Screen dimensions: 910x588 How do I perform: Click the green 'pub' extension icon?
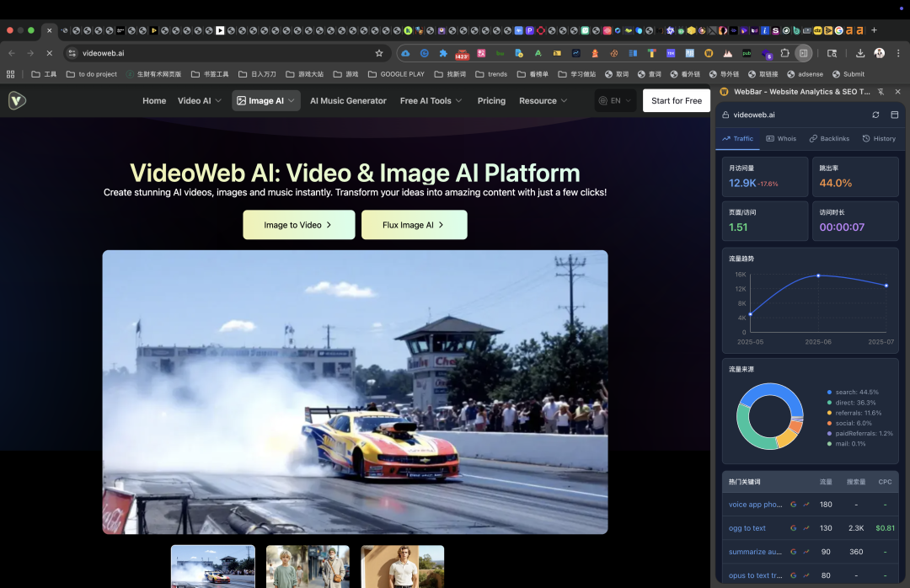click(747, 53)
